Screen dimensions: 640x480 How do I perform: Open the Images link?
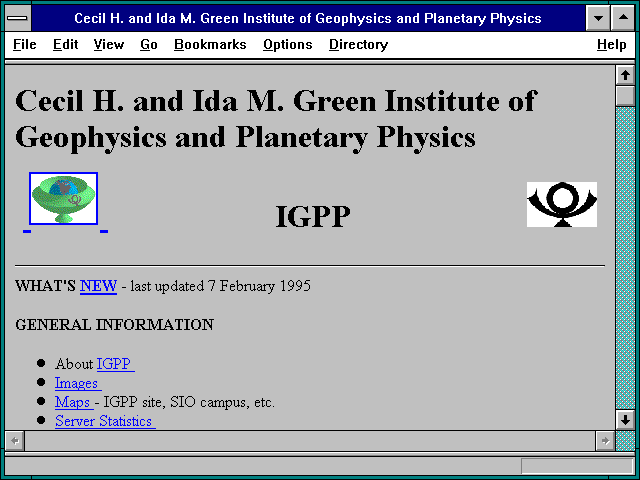[x=78, y=383]
